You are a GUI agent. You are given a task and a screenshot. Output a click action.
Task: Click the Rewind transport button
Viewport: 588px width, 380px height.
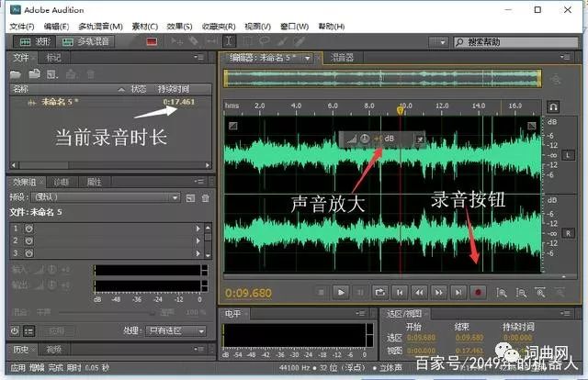pyautogui.click(x=419, y=292)
